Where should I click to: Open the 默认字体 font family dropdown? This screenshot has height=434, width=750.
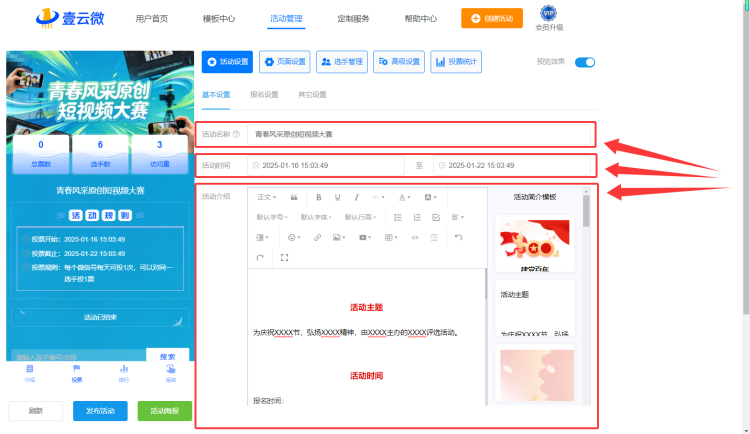click(x=316, y=217)
